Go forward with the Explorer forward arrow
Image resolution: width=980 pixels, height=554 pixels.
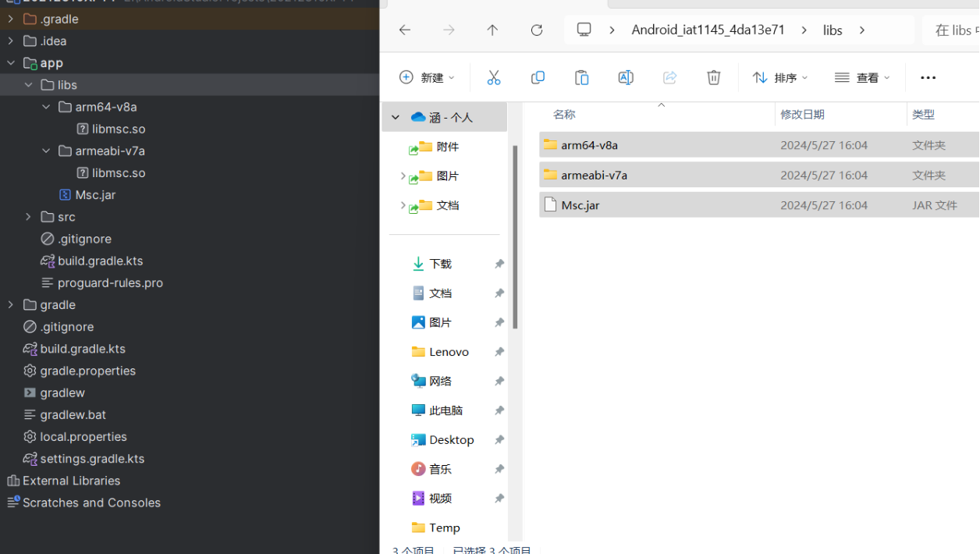(449, 30)
